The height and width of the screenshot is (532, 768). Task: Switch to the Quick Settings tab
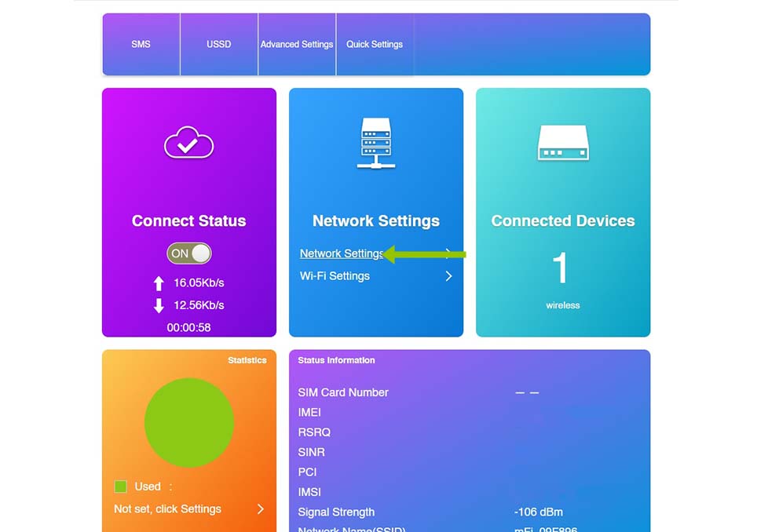click(375, 45)
